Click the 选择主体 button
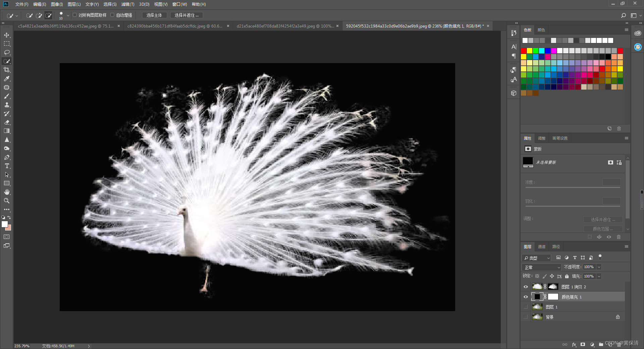 point(154,15)
